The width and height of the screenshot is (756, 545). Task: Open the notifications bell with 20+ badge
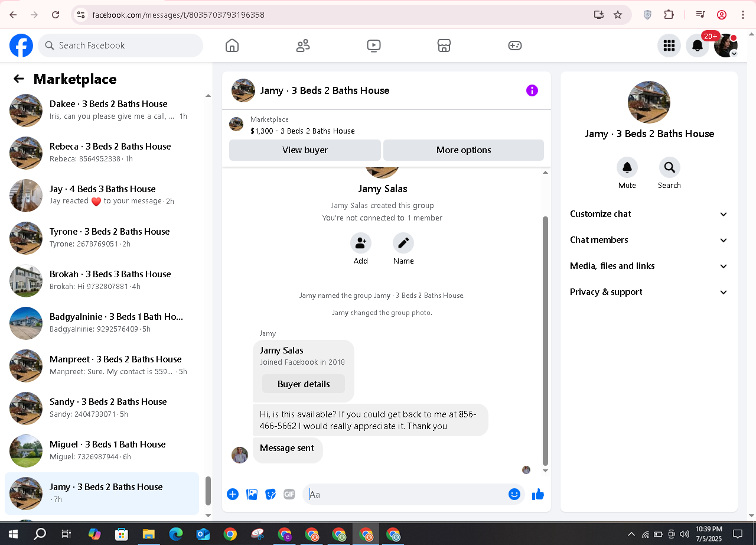[698, 46]
